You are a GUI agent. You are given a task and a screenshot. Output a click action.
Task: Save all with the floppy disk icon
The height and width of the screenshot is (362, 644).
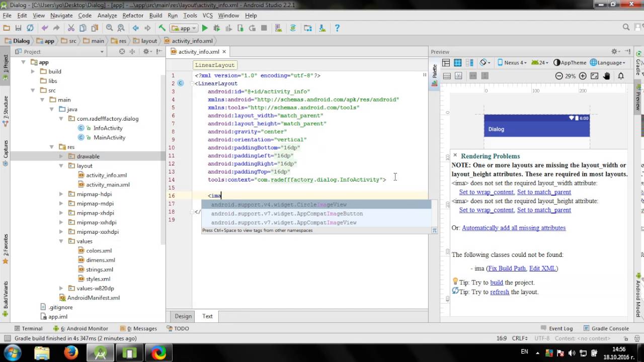[x=18, y=28]
